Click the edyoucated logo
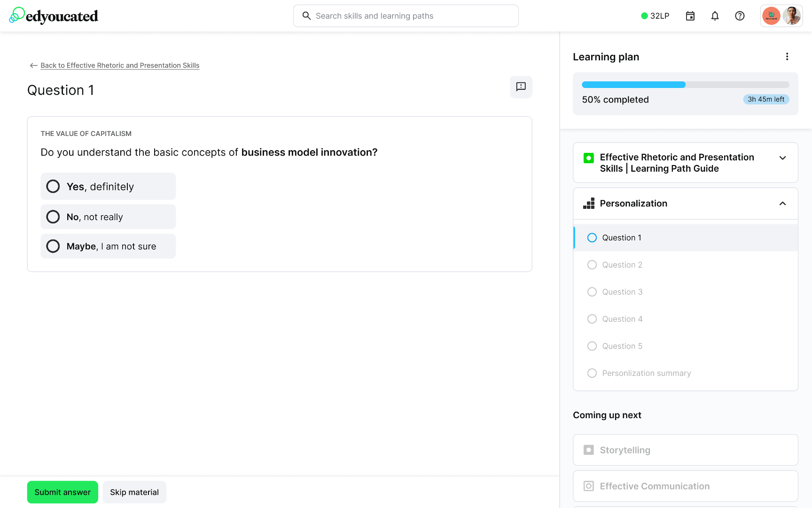The image size is (812, 508). pos(54,16)
